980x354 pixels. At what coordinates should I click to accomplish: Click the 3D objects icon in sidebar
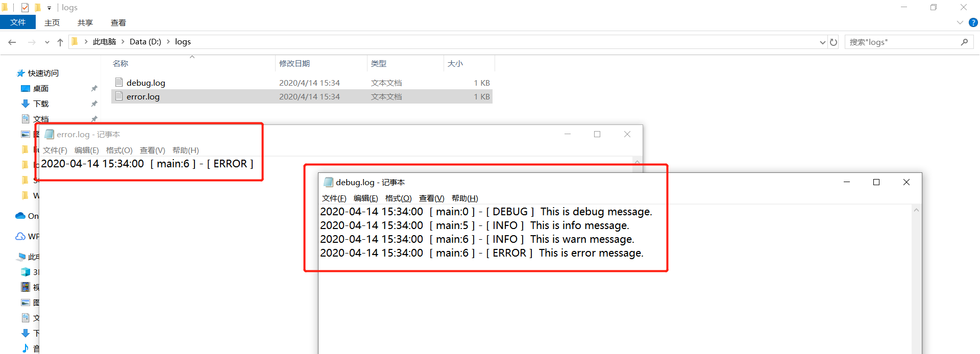click(26, 272)
